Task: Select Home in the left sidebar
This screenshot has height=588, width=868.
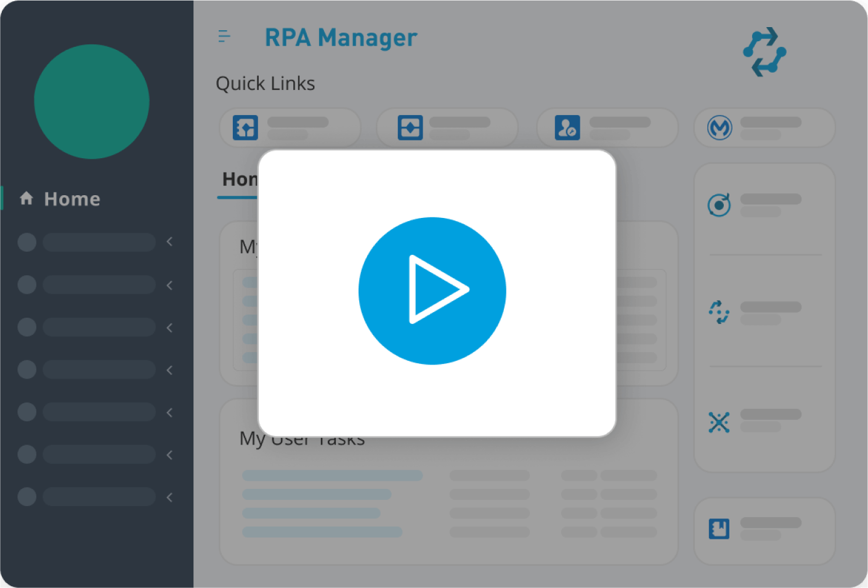Action: tap(72, 199)
